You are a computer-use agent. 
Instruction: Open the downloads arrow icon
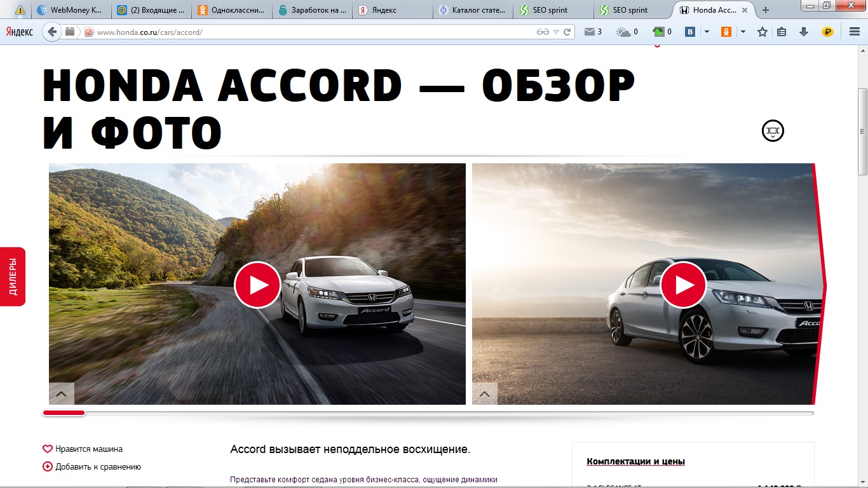point(804,32)
